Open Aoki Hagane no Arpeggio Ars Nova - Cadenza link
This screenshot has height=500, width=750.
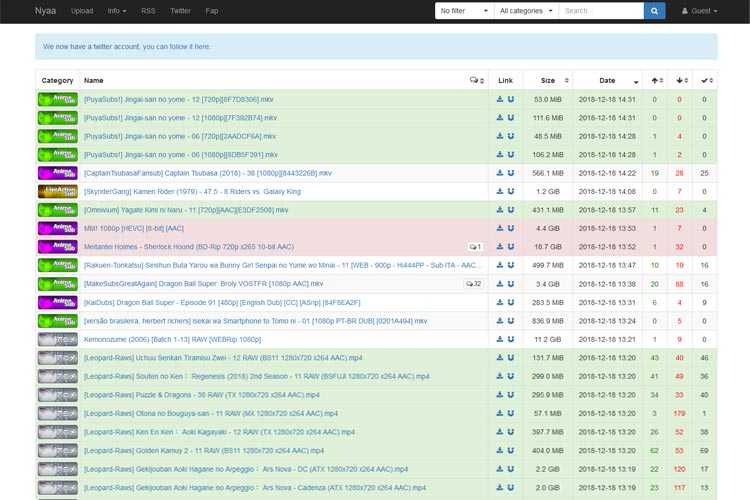tap(255, 488)
